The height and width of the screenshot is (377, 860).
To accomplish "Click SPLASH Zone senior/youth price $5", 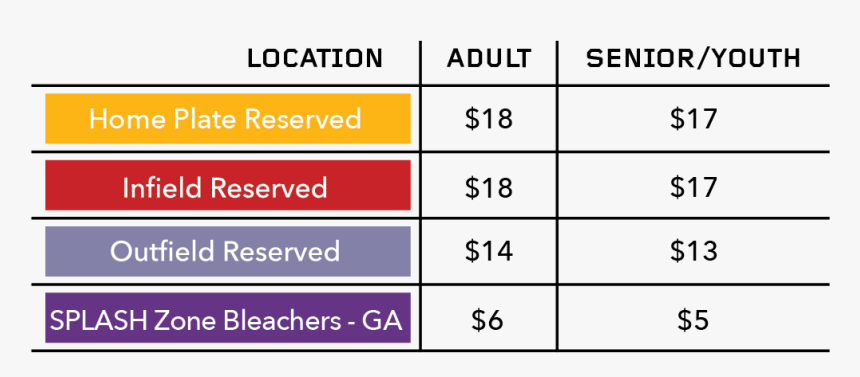I will click(693, 320).
